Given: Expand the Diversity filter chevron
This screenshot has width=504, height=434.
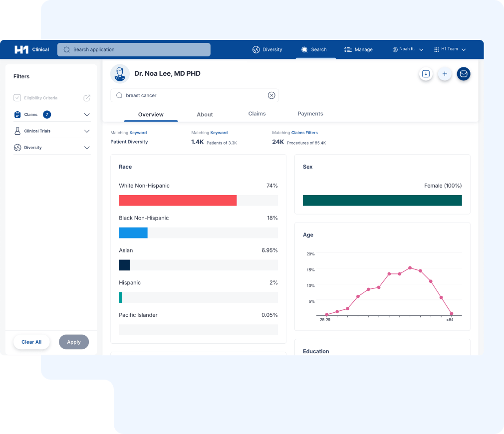Looking at the screenshot, I should coord(87,148).
